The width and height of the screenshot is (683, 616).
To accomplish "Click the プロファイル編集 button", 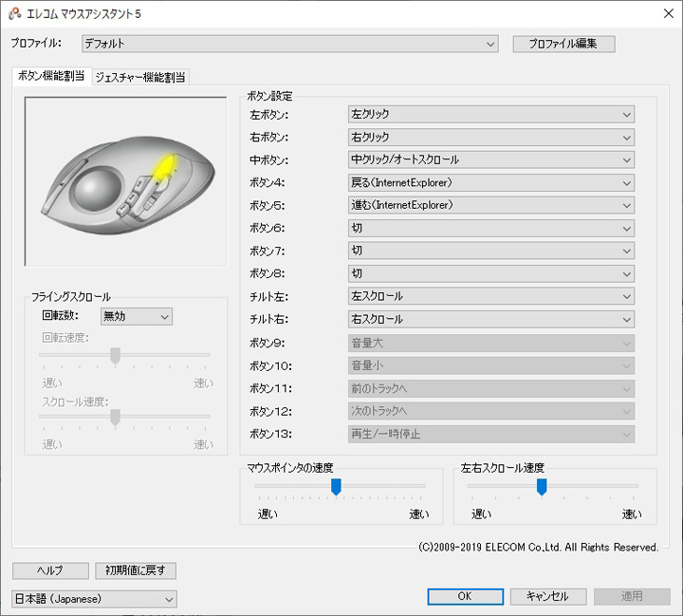I will [563, 44].
